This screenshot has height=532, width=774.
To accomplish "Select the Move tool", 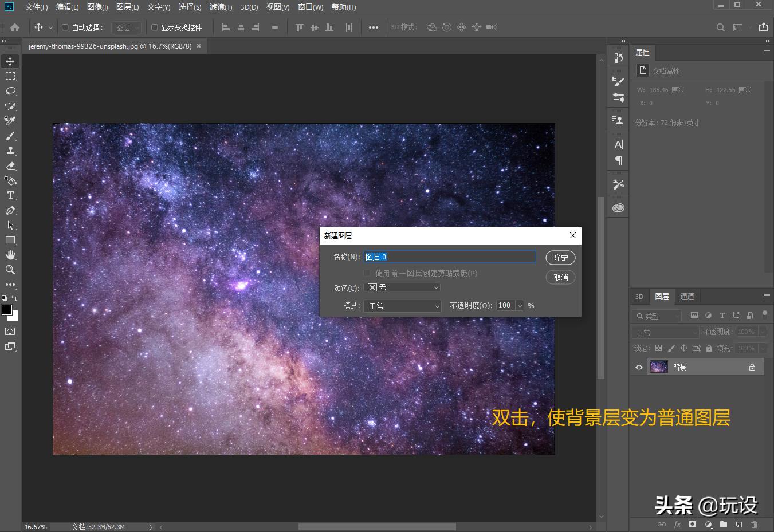I will coord(9,61).
